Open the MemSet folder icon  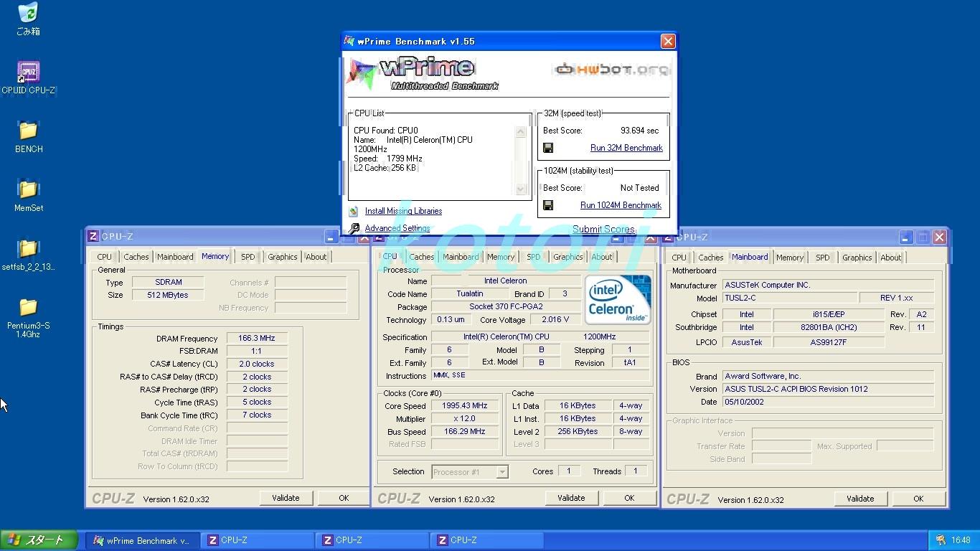(x=28, y=189)
